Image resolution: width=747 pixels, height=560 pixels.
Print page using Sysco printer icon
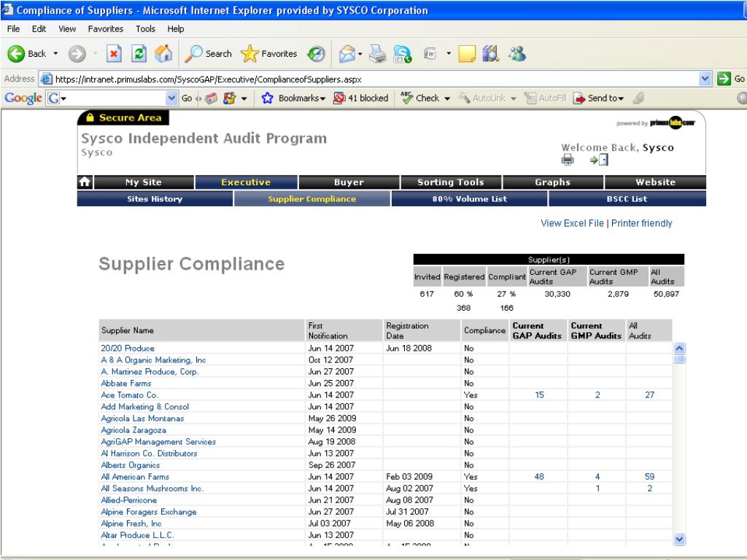coord(568,160)
